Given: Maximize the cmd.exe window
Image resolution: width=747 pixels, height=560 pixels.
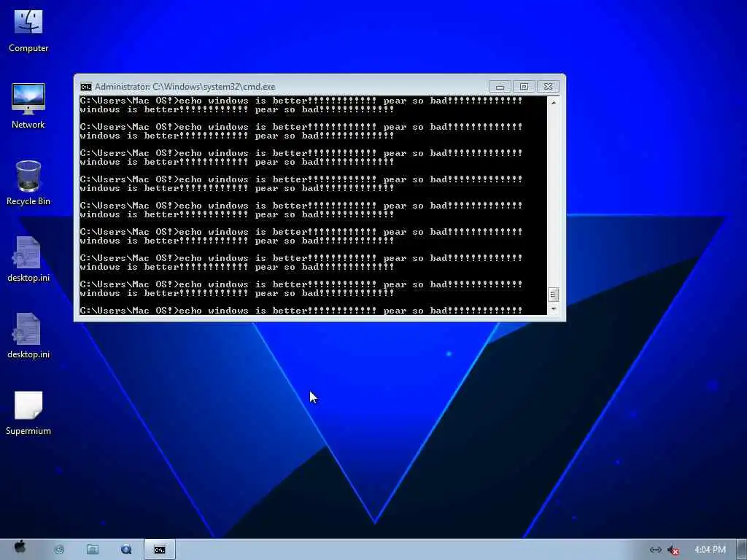Looking at the screenshot, I should coord(524,87).
